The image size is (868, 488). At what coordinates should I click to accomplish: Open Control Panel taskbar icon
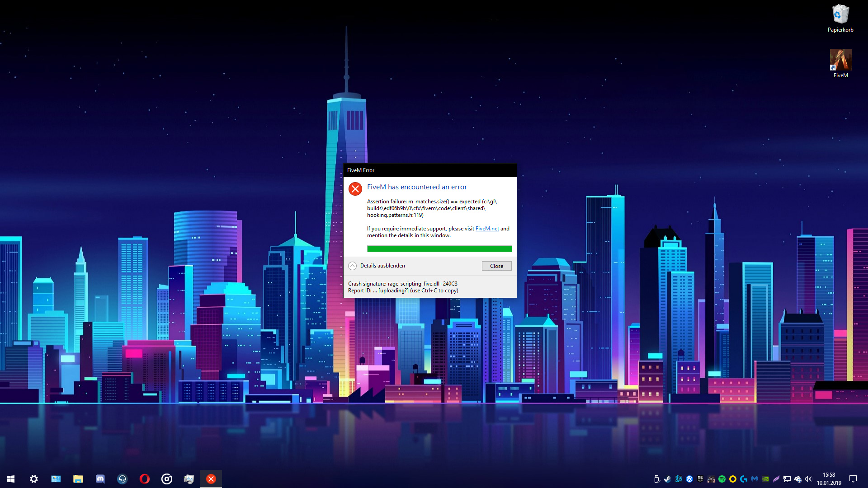56,479
